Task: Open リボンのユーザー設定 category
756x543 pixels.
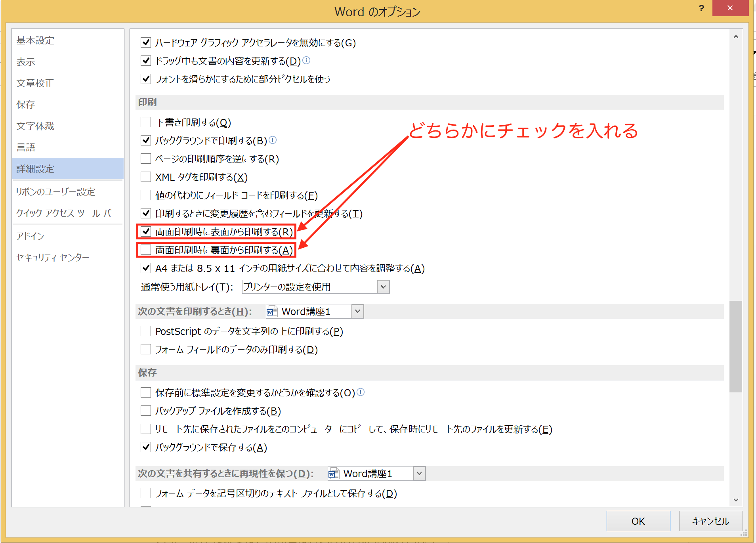Action: [68, 191]
